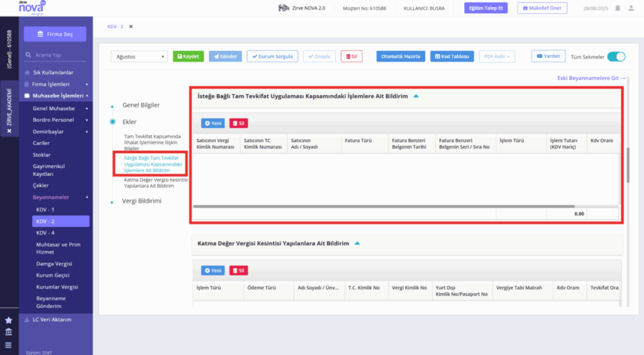The width and height of the screenshot is (644, 355).
Task: Click the notification bell icon
Action: 618,8
